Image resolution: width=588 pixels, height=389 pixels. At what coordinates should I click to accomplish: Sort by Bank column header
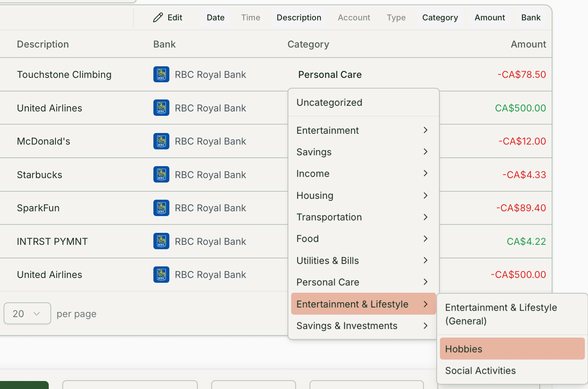[x=165, y=44]
